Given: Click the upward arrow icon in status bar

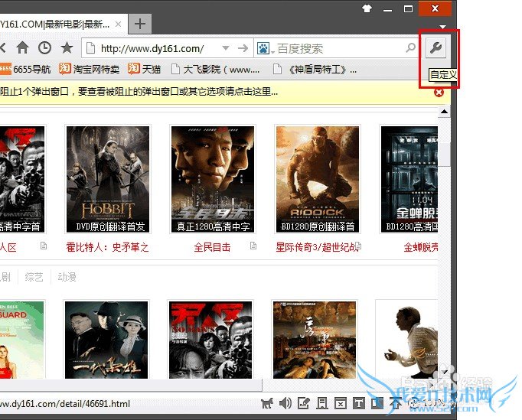Looking at the screenshot, I should click(x=396, y=404).
